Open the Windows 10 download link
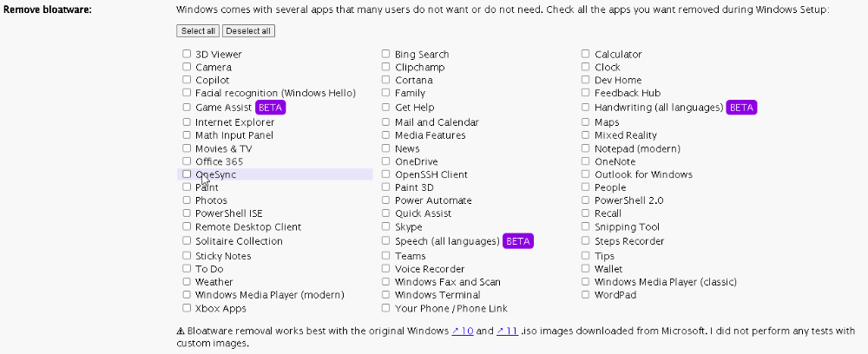This screenshot has height=354, width=868. click(x=463, y=331)
